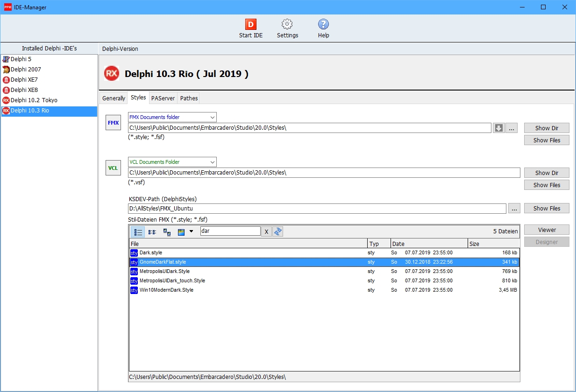Click the sty icon of Win10ModernDark.Style
Screen dimensions: 576x392
[134, 290]
